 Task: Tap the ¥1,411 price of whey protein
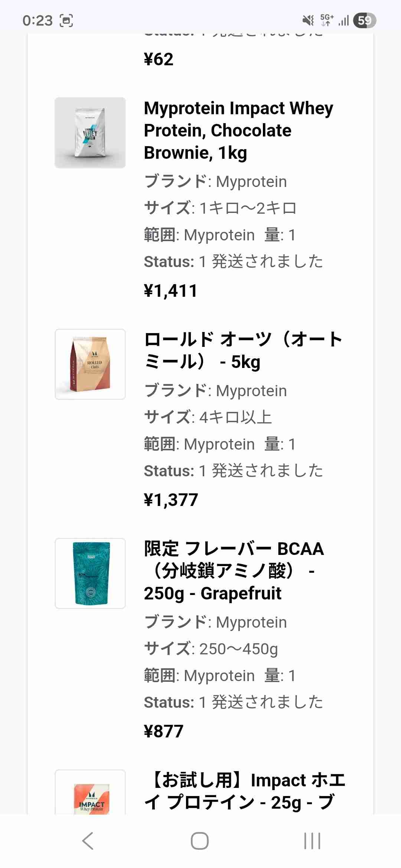[170, 291]
